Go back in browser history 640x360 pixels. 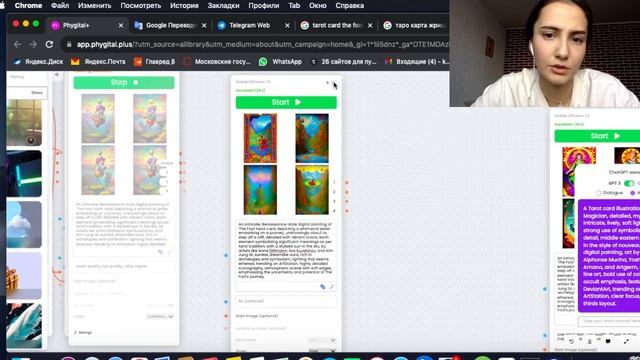point(18,44)
